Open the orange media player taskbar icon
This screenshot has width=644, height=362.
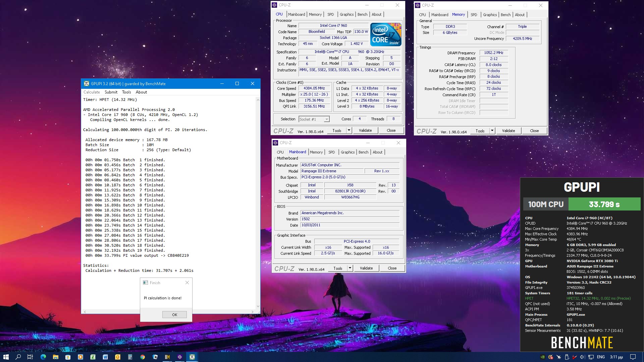pyautogui.click(x=80, y=357)
